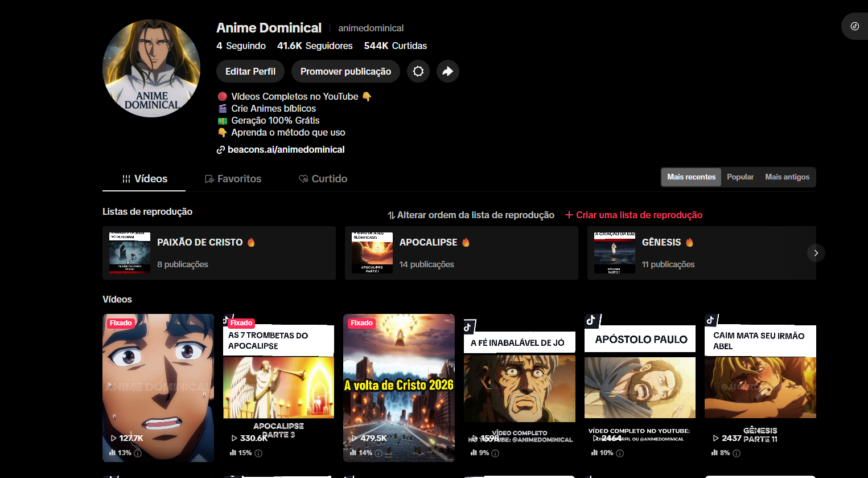Open the A Fé Inabalável de Jó video
The height and width of the screenshot is (478, 868).
point(520,388)
